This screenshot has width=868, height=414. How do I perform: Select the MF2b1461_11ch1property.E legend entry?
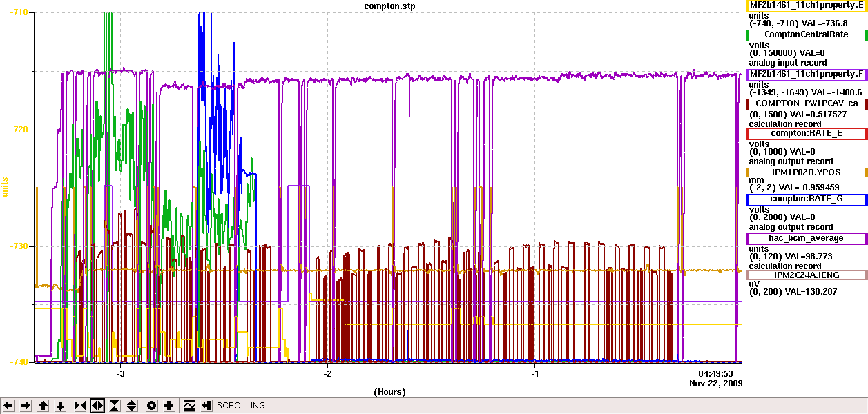[x=807, y=6]
